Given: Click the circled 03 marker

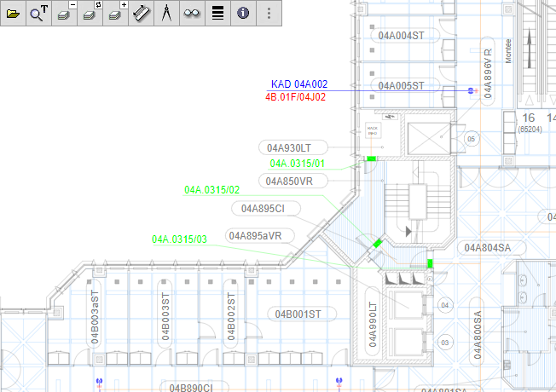Looking at the screenshot, I should point(445,343).
